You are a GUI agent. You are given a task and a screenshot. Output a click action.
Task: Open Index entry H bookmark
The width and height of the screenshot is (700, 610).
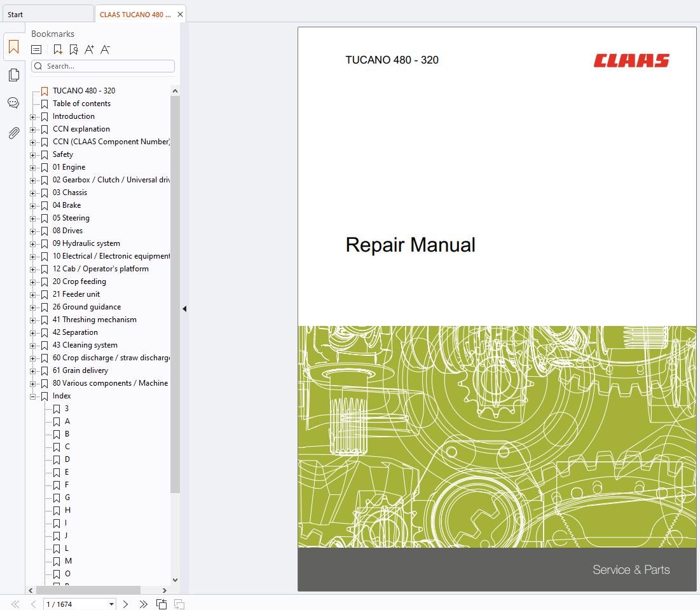click(68, 510)
